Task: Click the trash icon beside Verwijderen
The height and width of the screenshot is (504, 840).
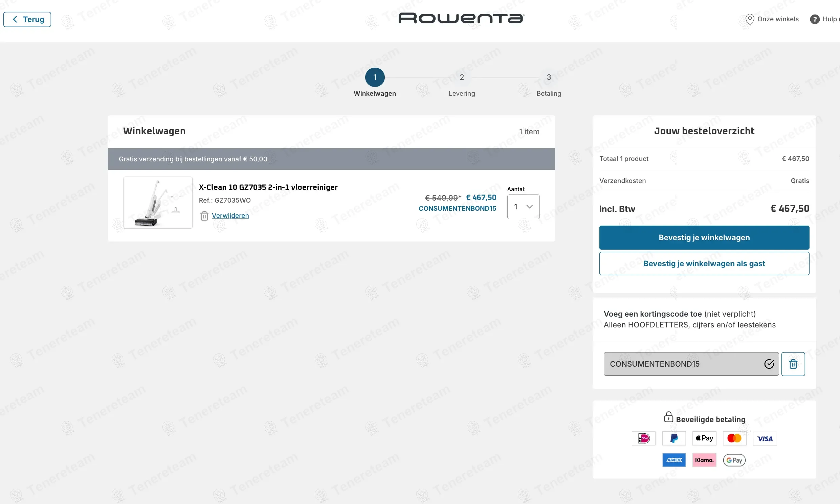Action: [204, 216]
